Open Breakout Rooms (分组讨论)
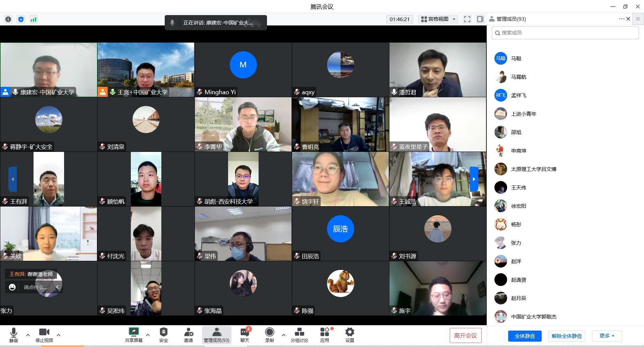Image resolution: width=644 pixels, height=347 pixels. [299, 335]
